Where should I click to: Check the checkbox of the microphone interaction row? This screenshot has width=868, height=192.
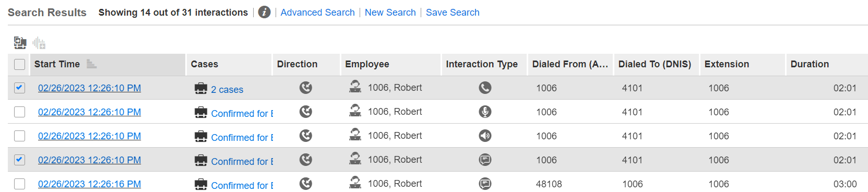pos(19,112)
